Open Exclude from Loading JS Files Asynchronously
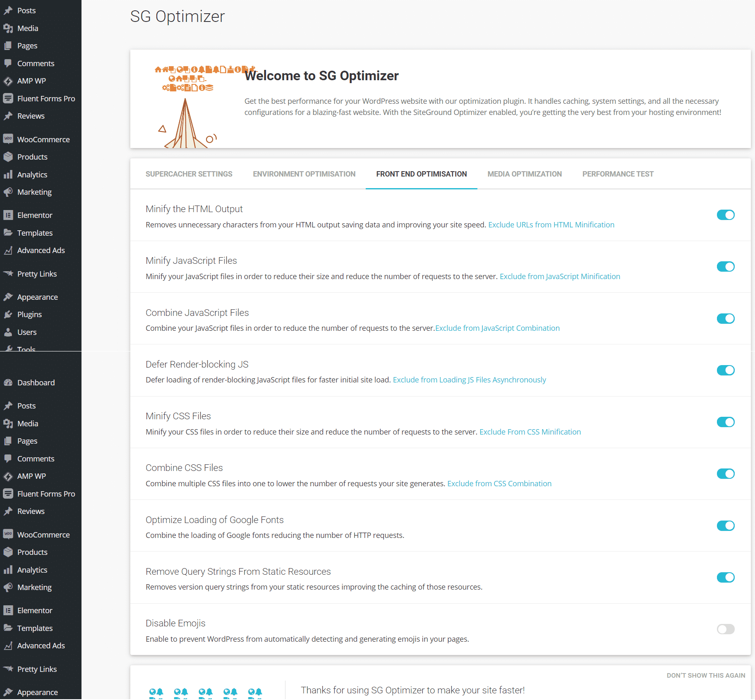Viewport: 755px width, 700px height. [469, 380]
